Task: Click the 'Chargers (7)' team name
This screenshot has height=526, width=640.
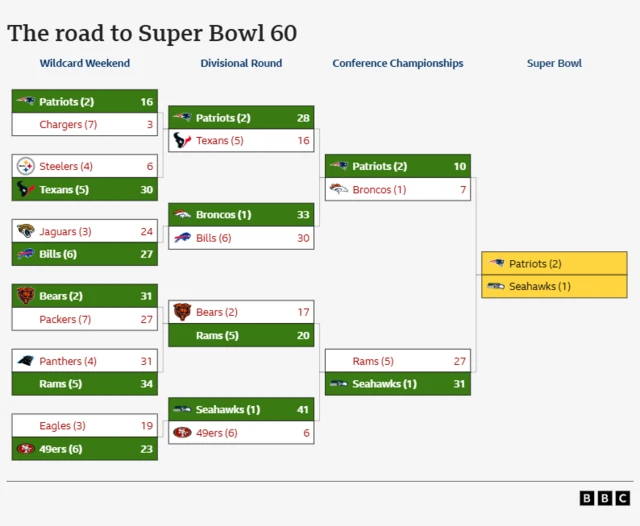Action: pos(68,124)
